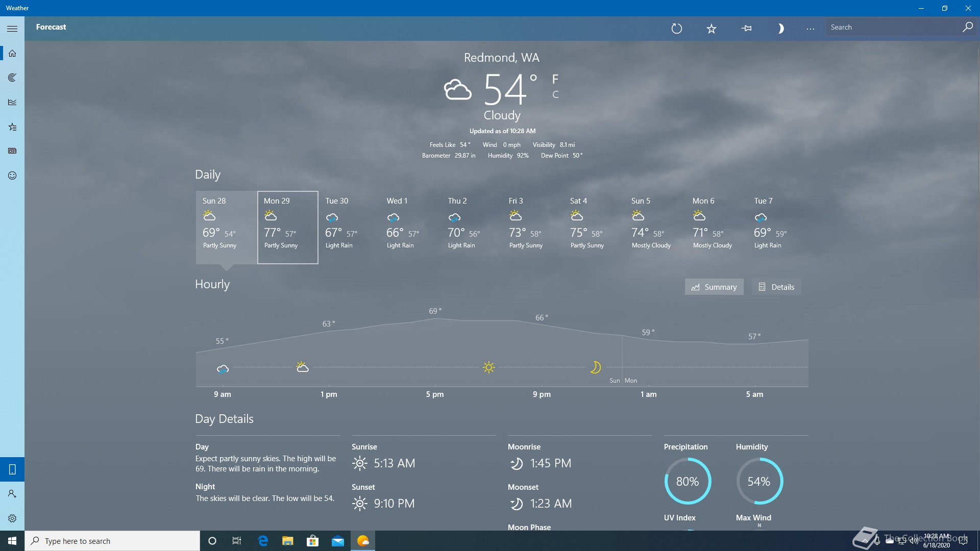Click the taskbar Type here to search box

pos(112,541)
